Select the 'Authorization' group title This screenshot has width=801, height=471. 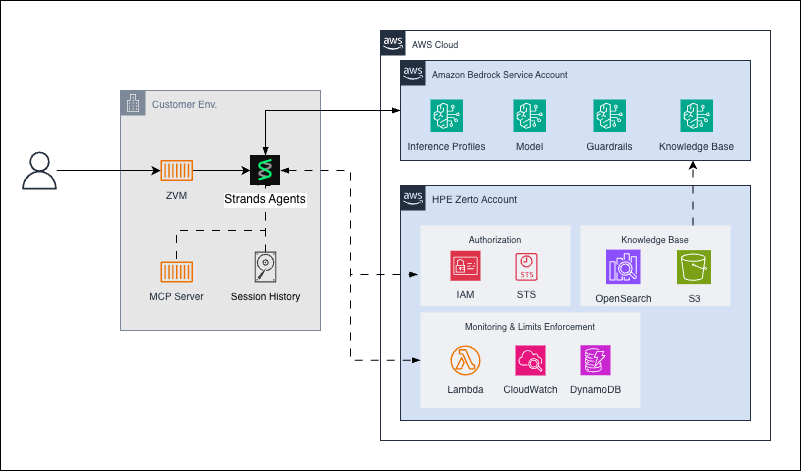click(x=495, y=240)
